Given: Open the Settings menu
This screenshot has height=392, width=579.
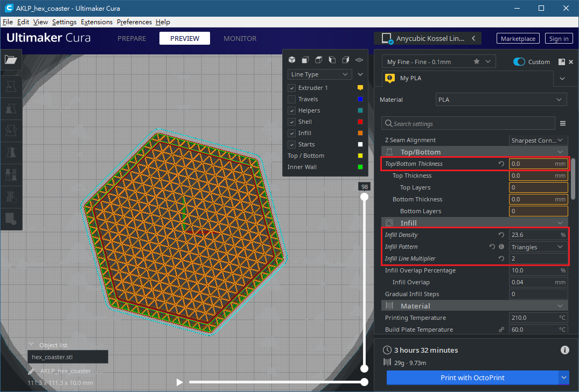Looking at the screenshot, I should click(x=64, y=22).
